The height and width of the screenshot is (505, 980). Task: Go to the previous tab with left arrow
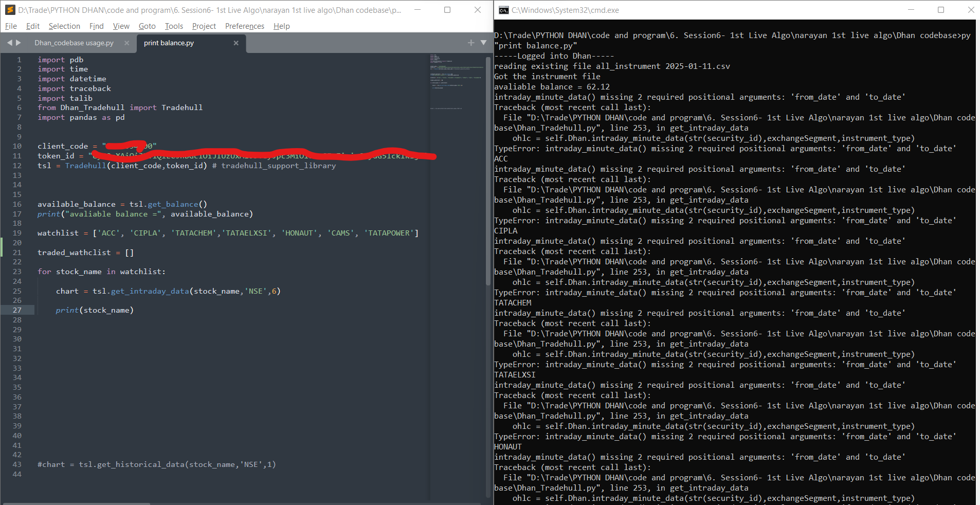9,43
